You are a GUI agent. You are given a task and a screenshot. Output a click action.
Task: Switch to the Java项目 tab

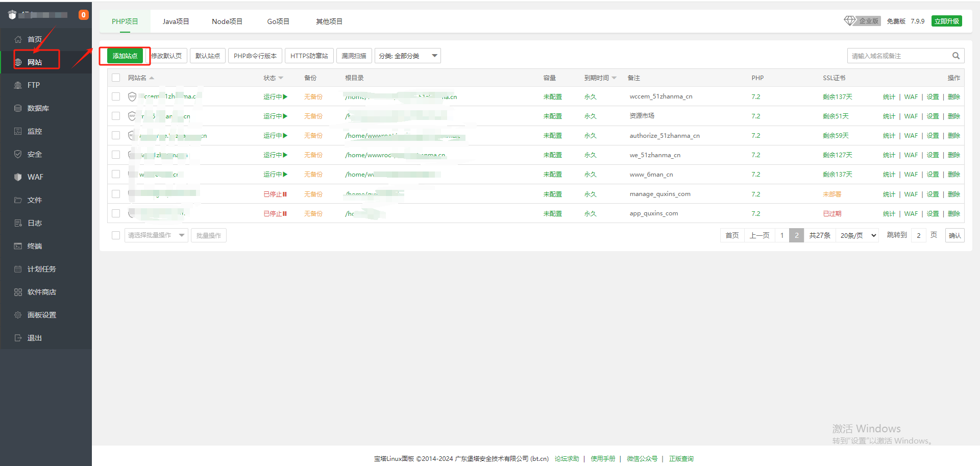click(x=176, y=21)
